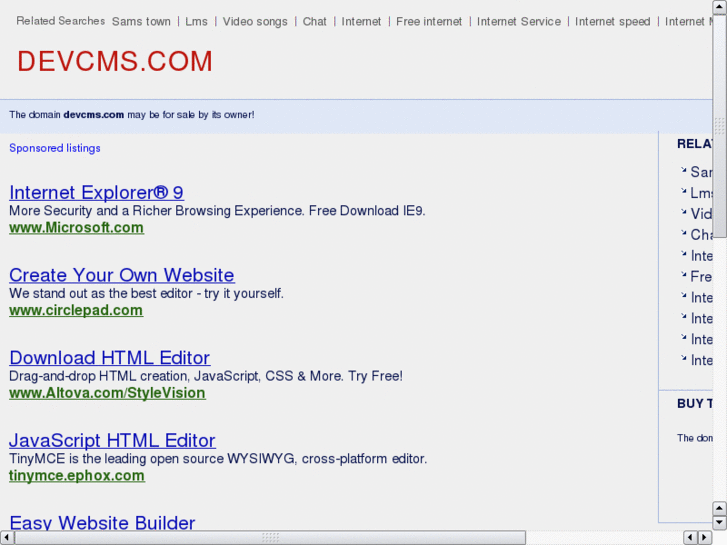This screenshot has height=545, width=727.
Task: Click the 'More Security and a Richer' description
Action: coord(217,211)
